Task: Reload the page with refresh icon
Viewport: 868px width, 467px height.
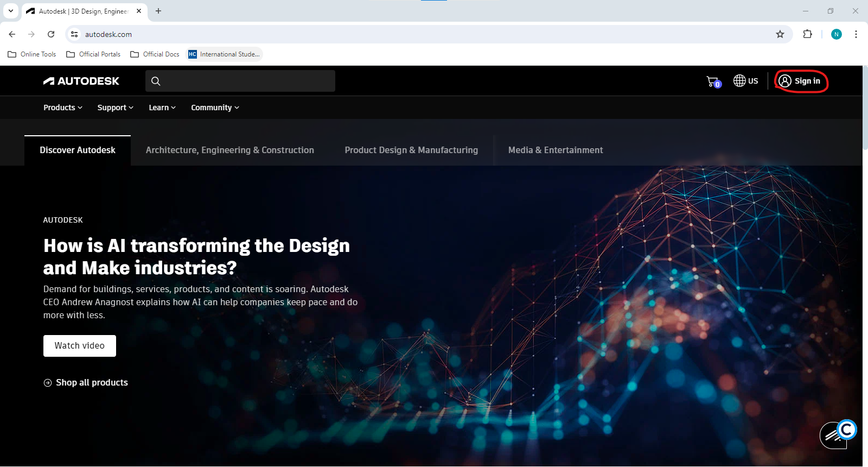Action: point(51,34)
